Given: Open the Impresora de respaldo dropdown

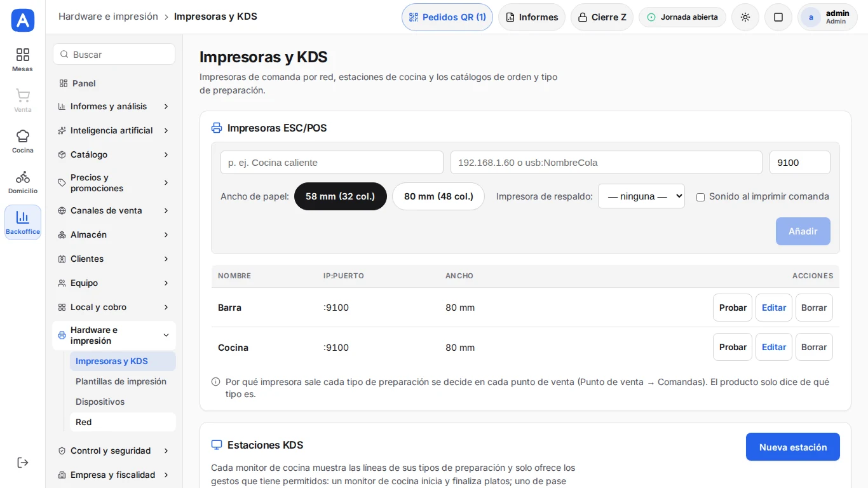Looking at the screenshot, I should [x=641, y=196].
